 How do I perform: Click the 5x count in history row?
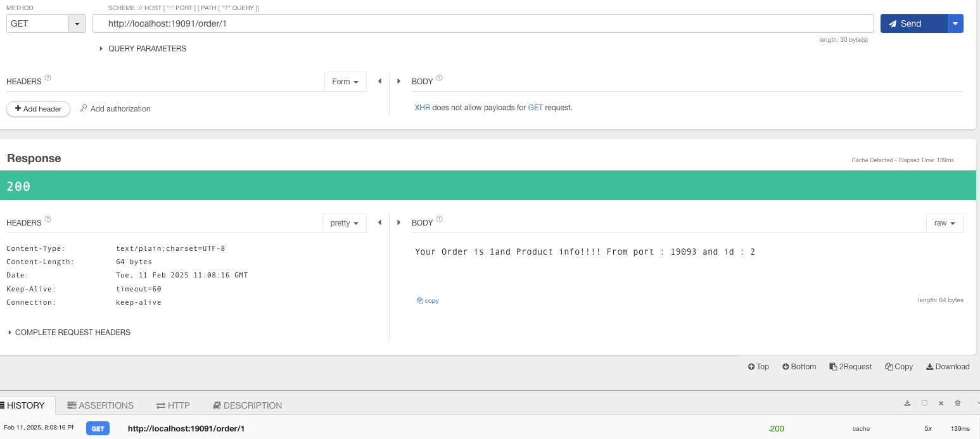928,429
